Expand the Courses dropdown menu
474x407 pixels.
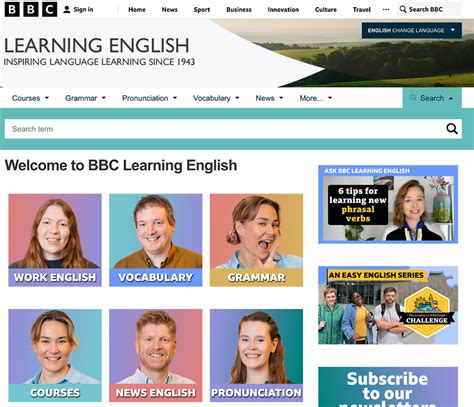pyautogui.click(x=30, y=98)
